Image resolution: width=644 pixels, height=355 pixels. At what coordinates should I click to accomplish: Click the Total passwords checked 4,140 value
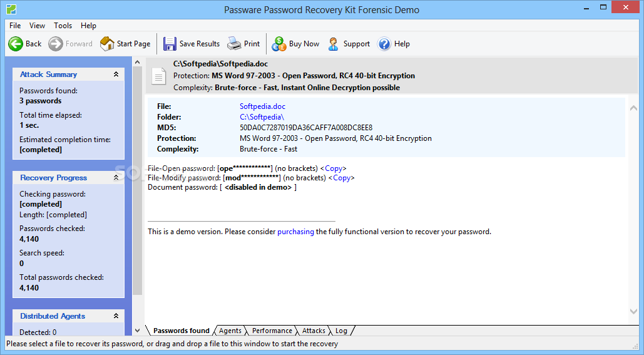pyautogui.click(x=29, y=288)
